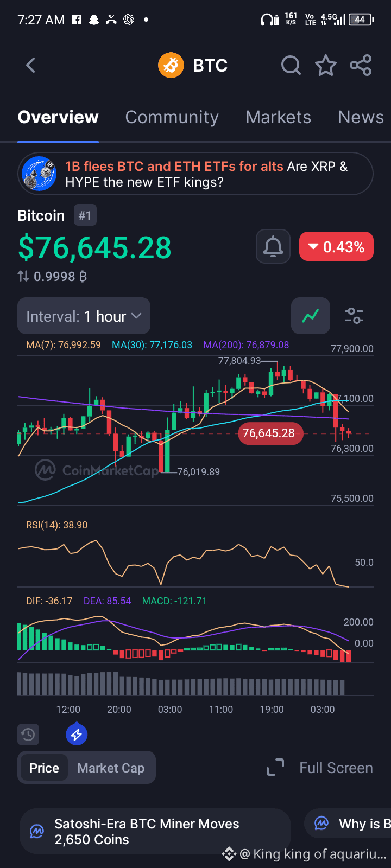This screenshot has height=868, width=391.
Task: Open Satoshi-Era BTC Miner Moves story
Action: 155,831
